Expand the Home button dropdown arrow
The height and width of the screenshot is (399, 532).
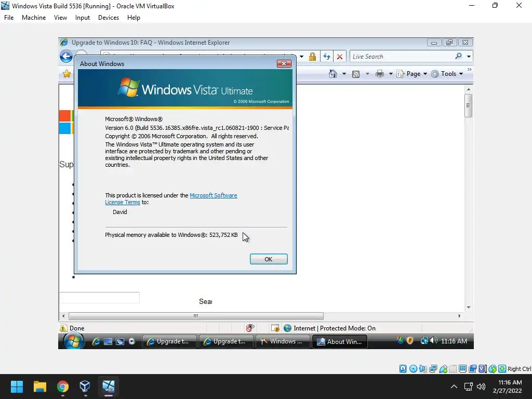[344, 74]
